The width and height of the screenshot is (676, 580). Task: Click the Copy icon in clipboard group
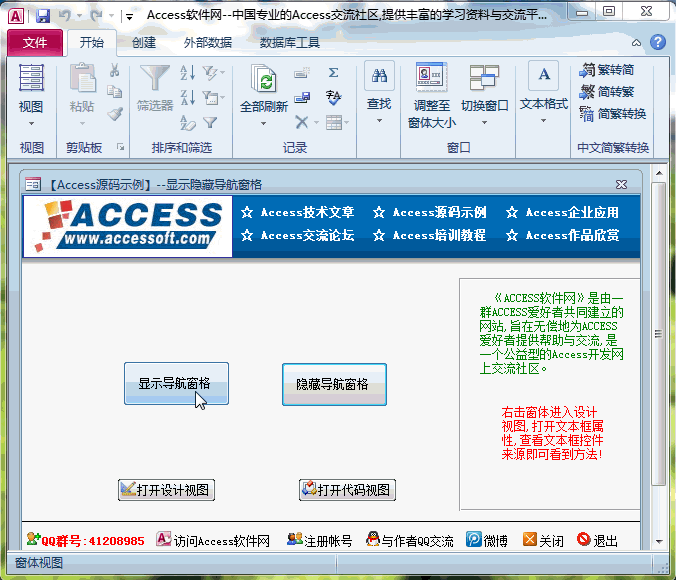pyautogui.click(x=114, y=92)
